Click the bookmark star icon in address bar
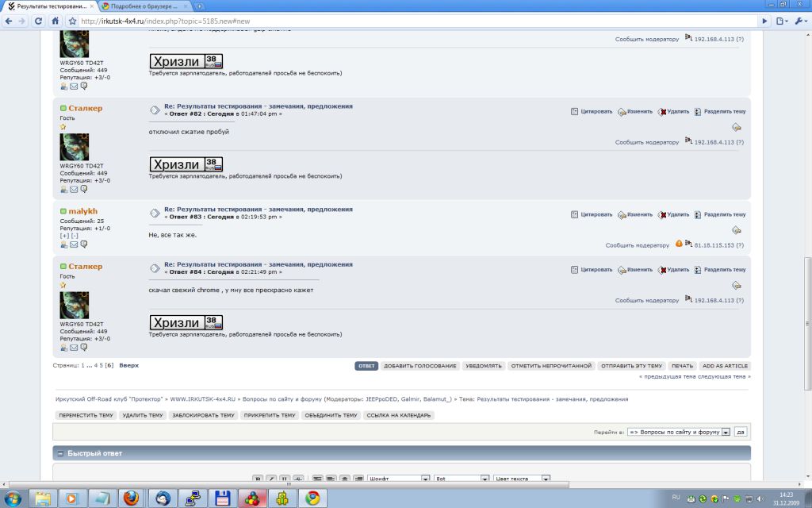Image resolution: width=812 pixels, height=508 pixels. [x=73, y=21]
